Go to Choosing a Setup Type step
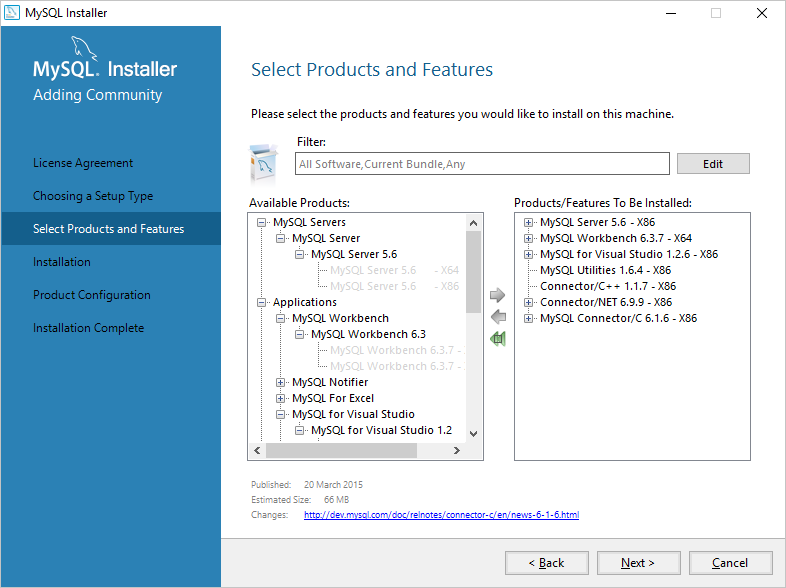This screenshot has width=786, height=588. point(93,196)
